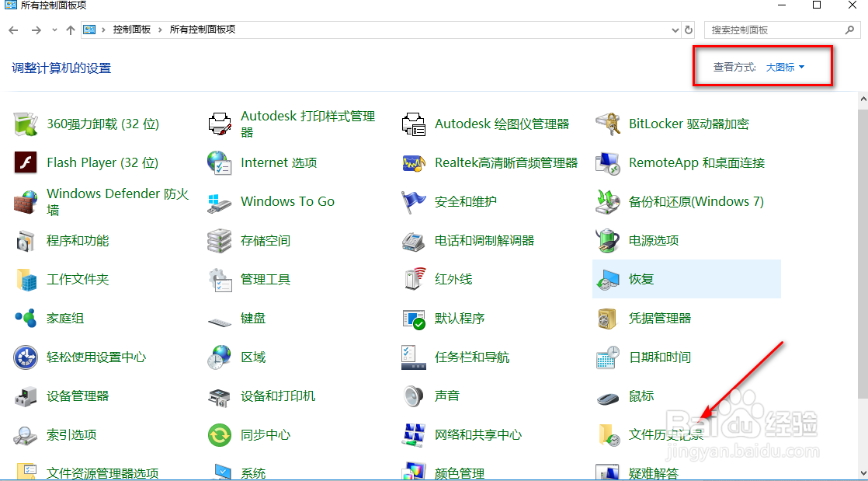Open the 家庭组 icon

(26, 318)
